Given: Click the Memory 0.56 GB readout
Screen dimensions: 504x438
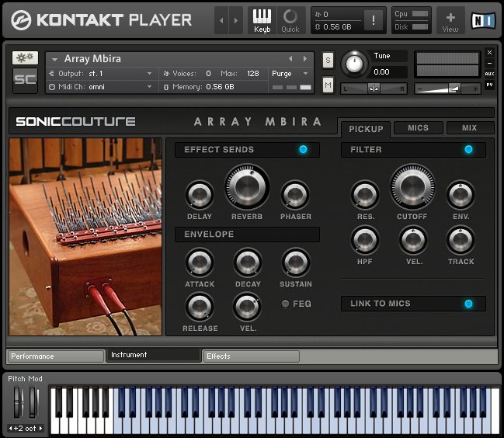Looking at the screenshot, I should click(x=220, y=87).
